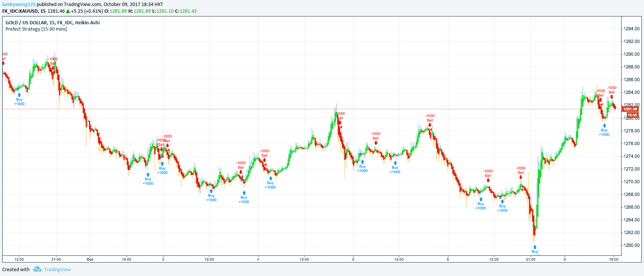Click the leftmost Buy +1000 arrow marker
The width and height of the screenshot is (644, 276).
(19, 95)
